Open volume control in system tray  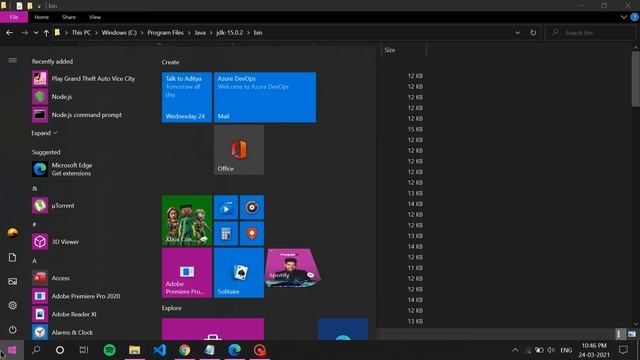pos(551,350)
